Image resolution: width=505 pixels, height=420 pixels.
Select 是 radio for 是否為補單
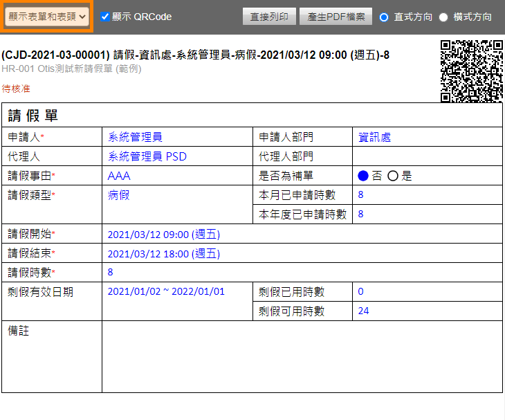(393, 176)
